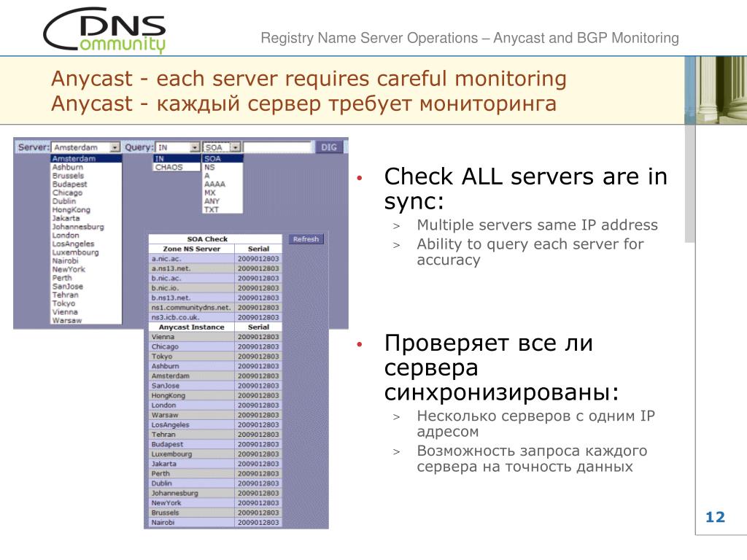Click the Anycast Instance column header
This screenshot has height=560, width=747.
(x=192, y=327)
